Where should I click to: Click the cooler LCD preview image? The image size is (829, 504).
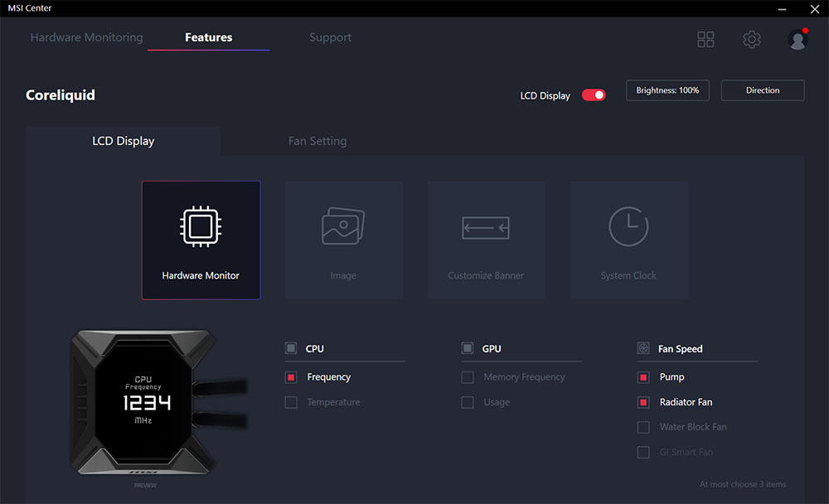pyautogui.click(x=158, y=402)
